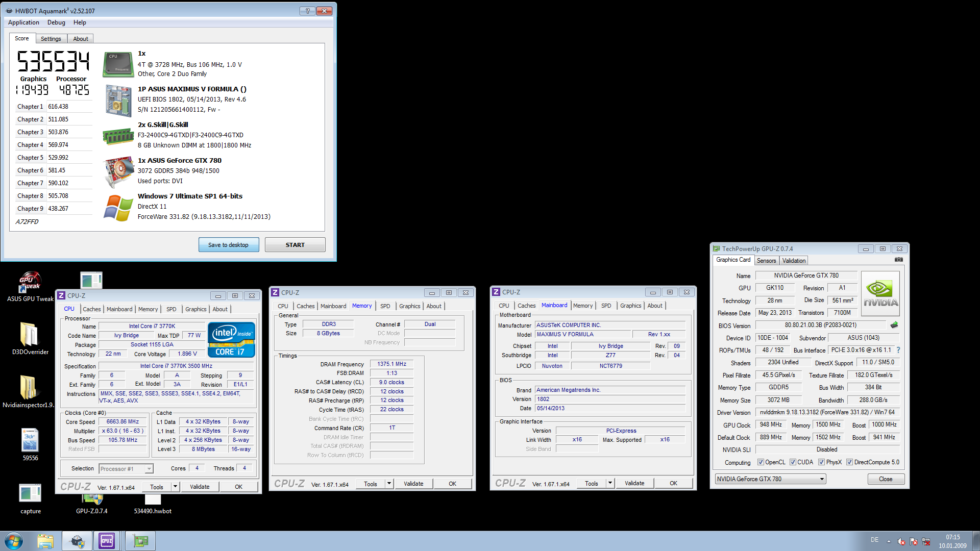Click the Chapter 1 score row
Image resolution: width=980 pixels, height=551 pixels.
coord(54,107)
